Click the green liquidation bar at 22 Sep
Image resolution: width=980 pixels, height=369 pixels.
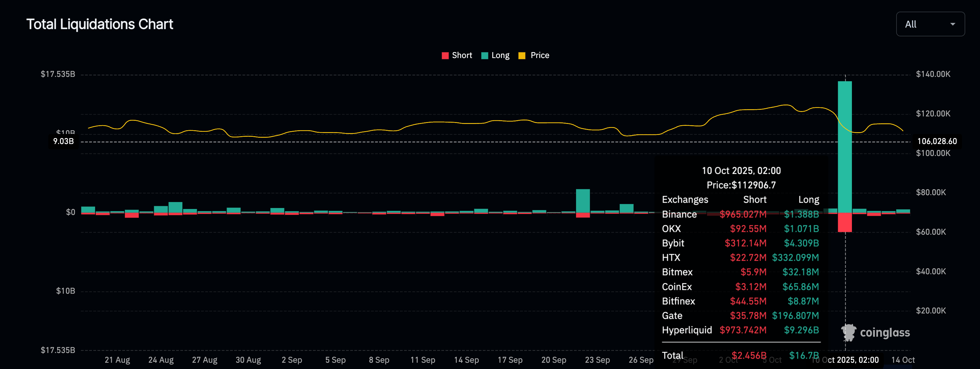pos(583,201)
